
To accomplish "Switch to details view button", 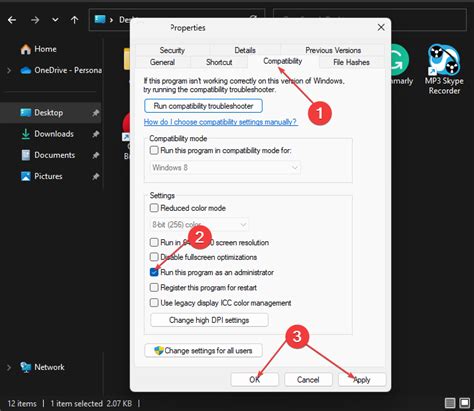I will pos(450,403).
